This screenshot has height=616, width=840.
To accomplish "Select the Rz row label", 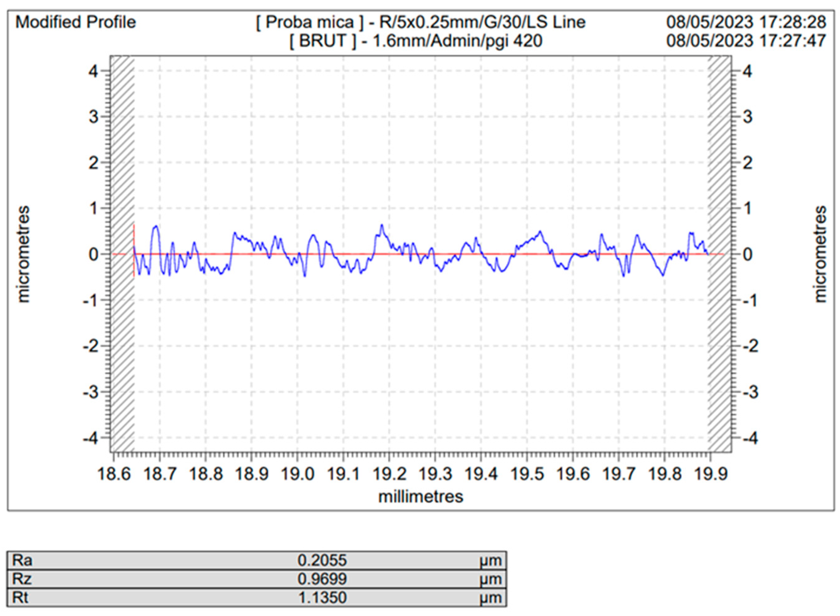I will pyautogui.click(x=22, y=579).
